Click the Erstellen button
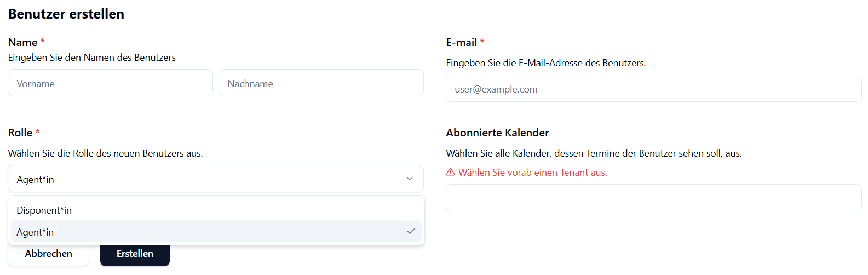The image size is (868, 275). (x=135, y=254)
